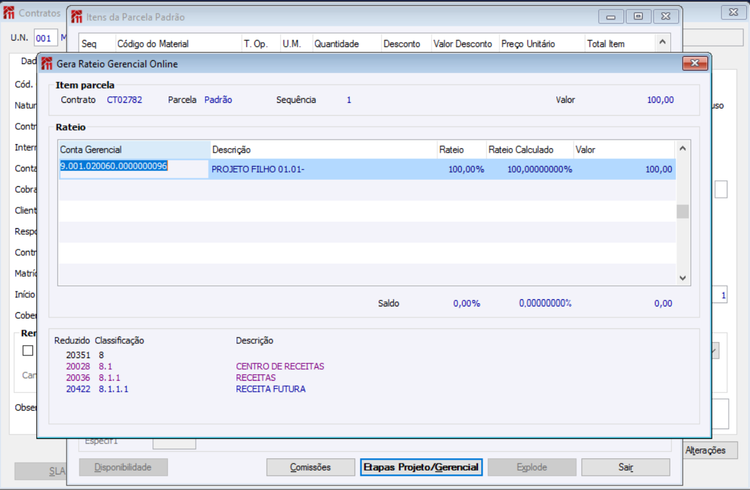Click the Rateio grid vertical scrollbar thumb
The width and height of the screenshot is (750, 490).
coord(683,211)
